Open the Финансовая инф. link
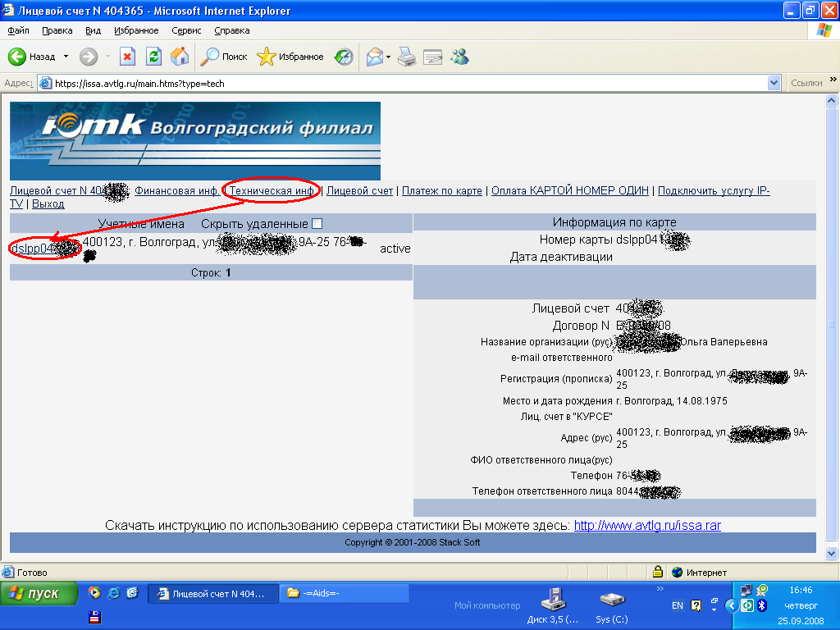The width and height of the screenshot is (840, 630). point(177,190)
